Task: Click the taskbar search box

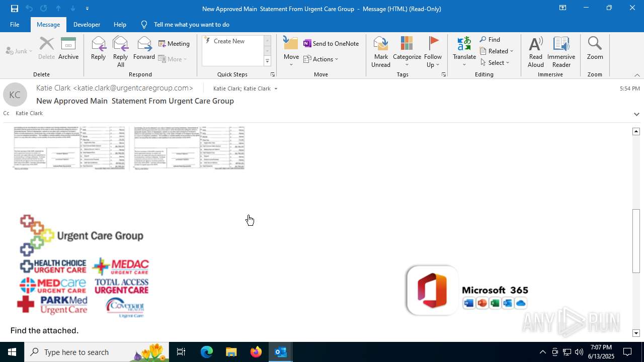Action: click(97, 352)
